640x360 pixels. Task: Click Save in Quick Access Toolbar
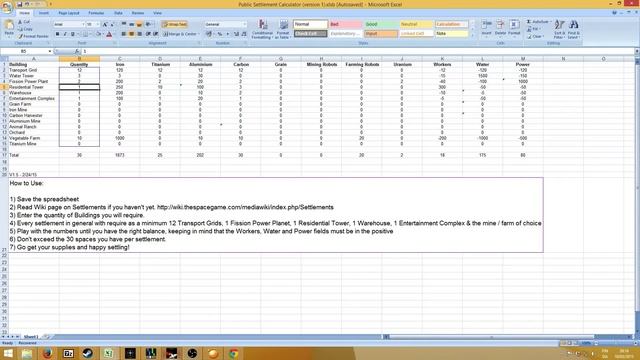pyautogui.click(x=19, y=4)
